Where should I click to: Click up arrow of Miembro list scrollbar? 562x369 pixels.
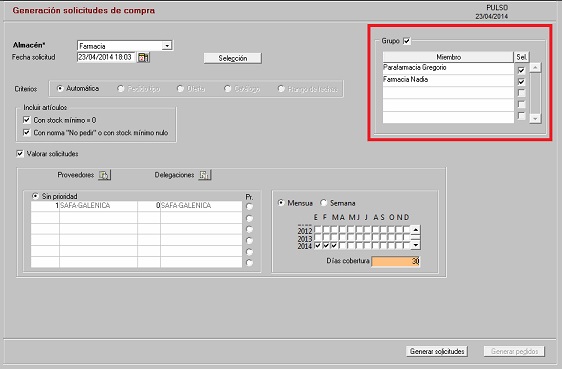(535, 68)
